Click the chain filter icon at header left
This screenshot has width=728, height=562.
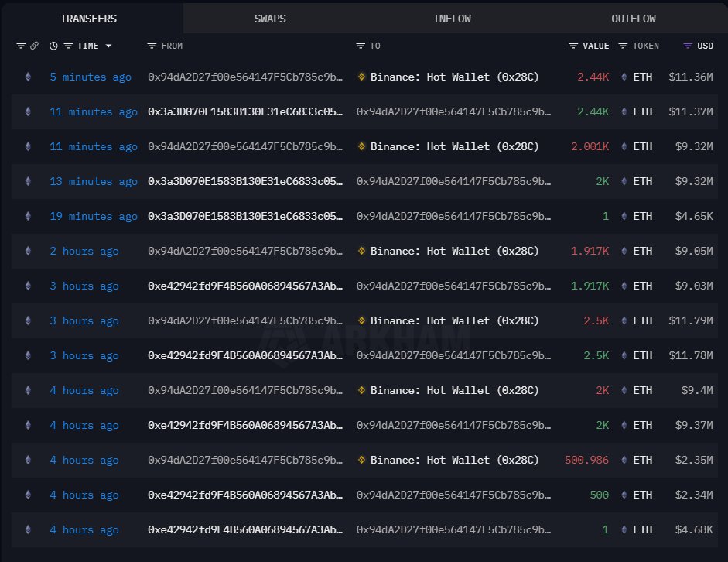(x=21, y=46)
